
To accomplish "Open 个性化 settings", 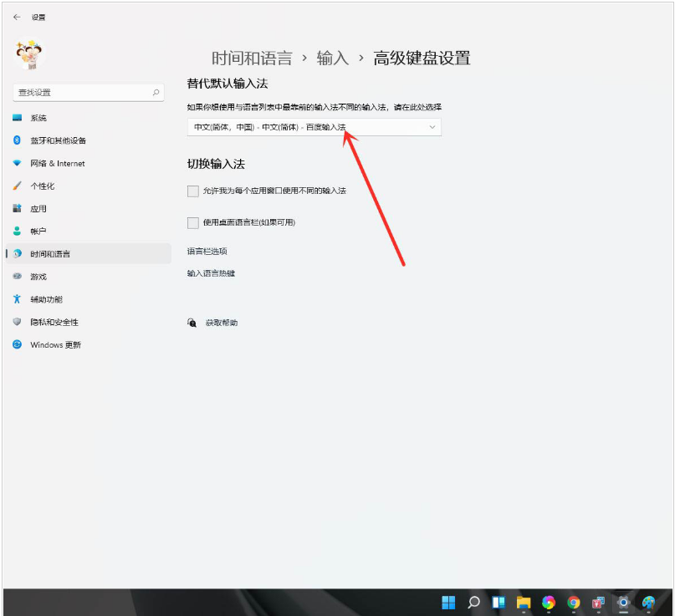I will pyautogui.click(x=89, y=186).
